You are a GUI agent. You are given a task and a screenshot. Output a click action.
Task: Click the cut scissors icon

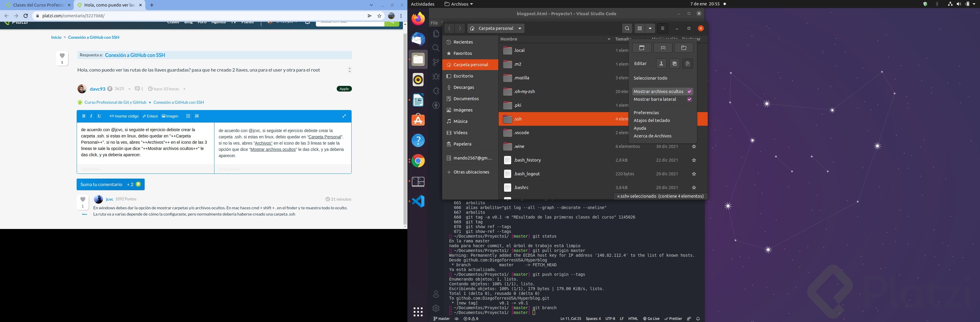(x=661, y=64)
